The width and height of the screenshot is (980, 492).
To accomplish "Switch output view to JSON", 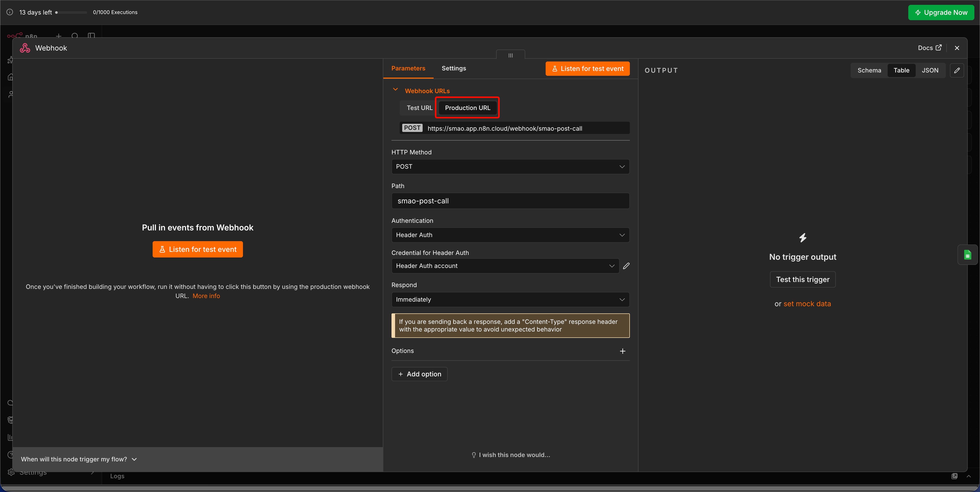I will click(930, 70).
